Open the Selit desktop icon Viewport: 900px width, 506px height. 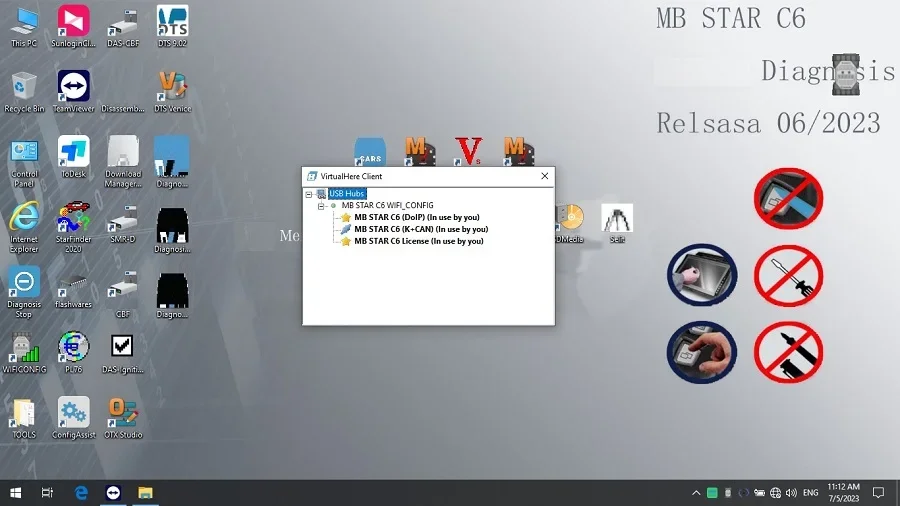tap(617, 224)
